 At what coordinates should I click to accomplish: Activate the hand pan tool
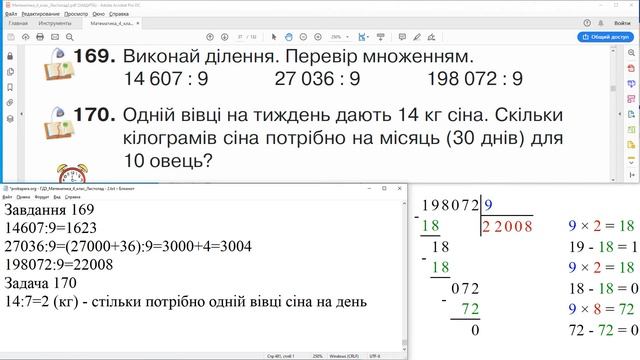[289, 37]
